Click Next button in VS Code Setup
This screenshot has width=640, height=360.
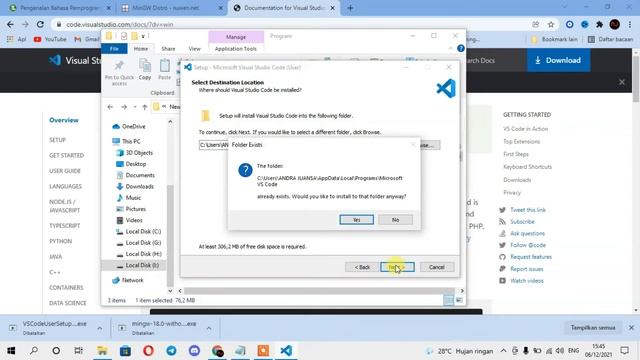pyautogui.click(x=397, y=267)
